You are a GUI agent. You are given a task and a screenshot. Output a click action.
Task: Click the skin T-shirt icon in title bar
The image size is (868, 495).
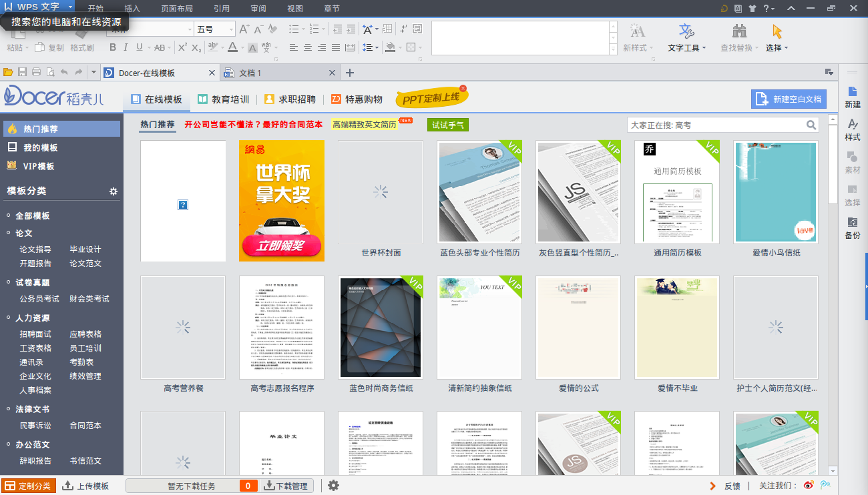tap(752, 9)
